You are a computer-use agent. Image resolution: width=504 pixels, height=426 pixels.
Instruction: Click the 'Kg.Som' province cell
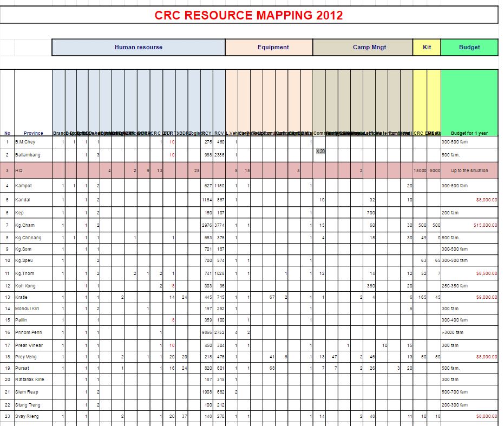click(34, 249)
